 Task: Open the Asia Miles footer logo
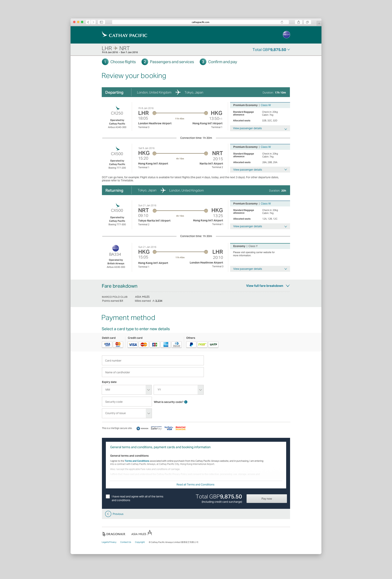pos(142,533)
